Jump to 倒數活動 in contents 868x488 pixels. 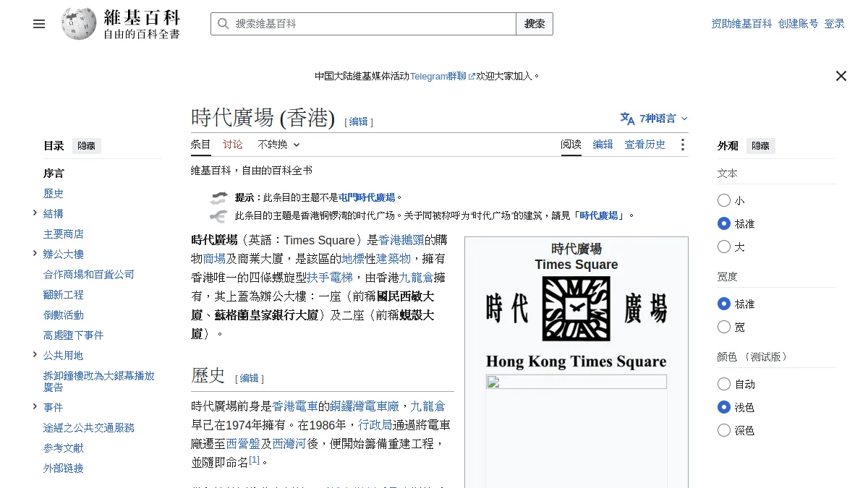pos(64,315)
